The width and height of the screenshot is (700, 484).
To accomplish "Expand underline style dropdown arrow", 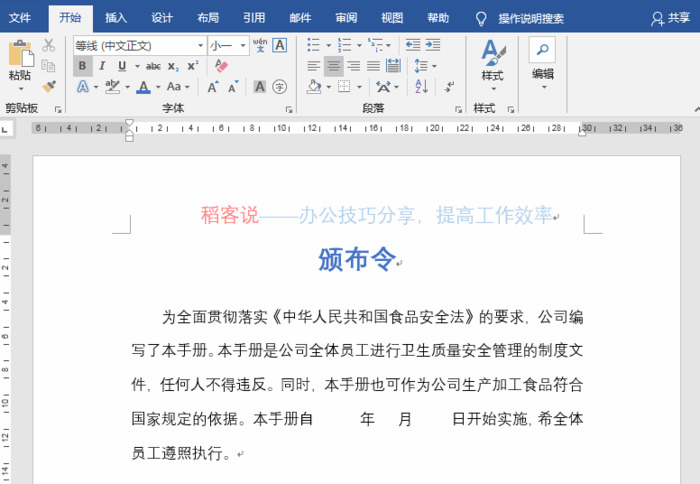I will [137, 67].
